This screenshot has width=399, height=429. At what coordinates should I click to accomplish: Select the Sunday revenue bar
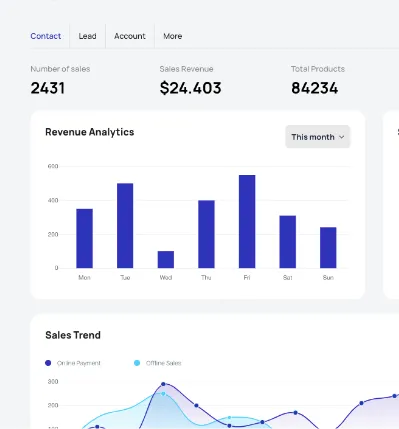[328, 247]
